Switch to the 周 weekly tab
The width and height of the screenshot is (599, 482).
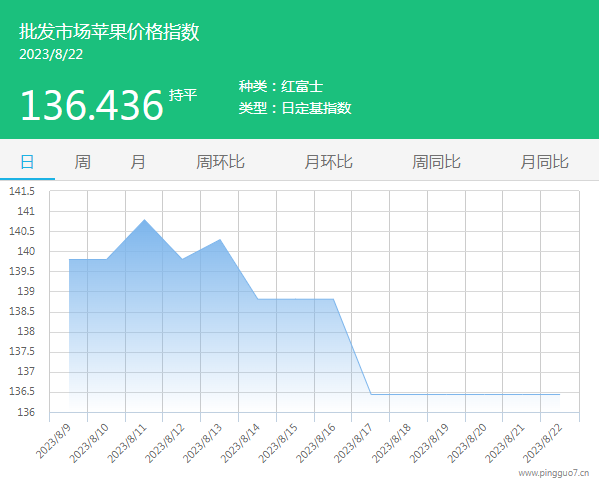(83, 162)
